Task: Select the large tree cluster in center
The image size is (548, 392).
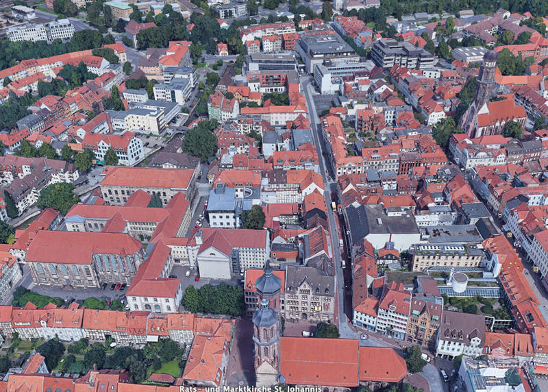Action: point(201,142)
